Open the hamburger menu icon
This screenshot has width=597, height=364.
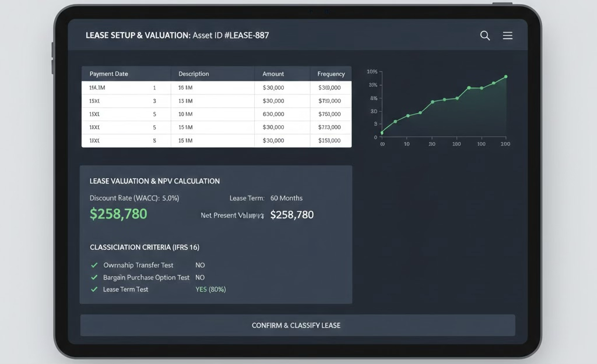[x=508, y=36]
